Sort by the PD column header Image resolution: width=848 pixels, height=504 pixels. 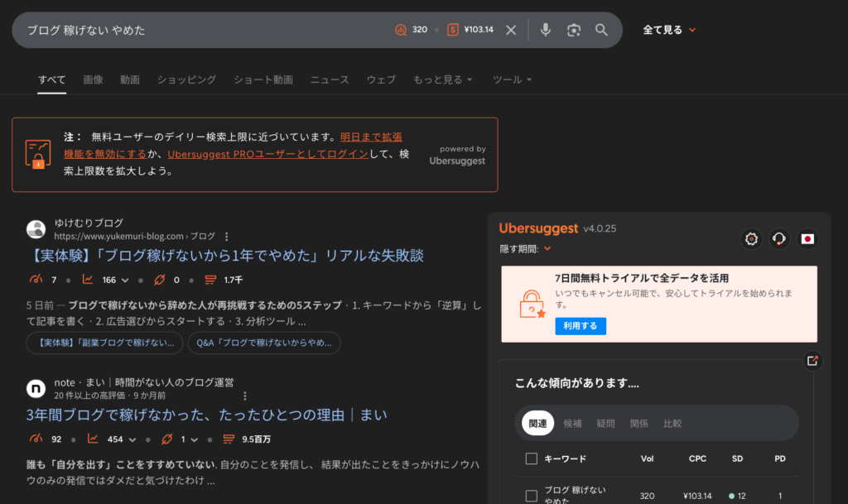click(779, 458)
